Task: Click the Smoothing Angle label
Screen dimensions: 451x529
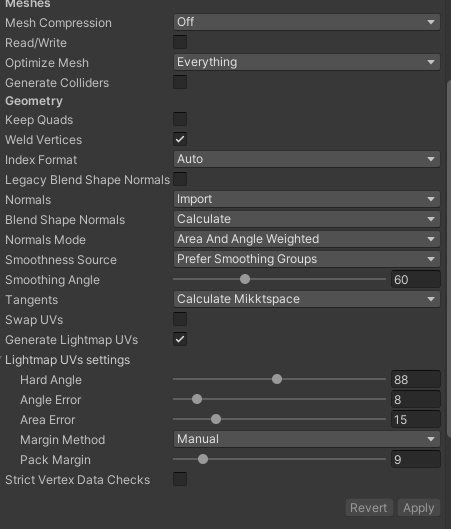Action: coord(52,280)
